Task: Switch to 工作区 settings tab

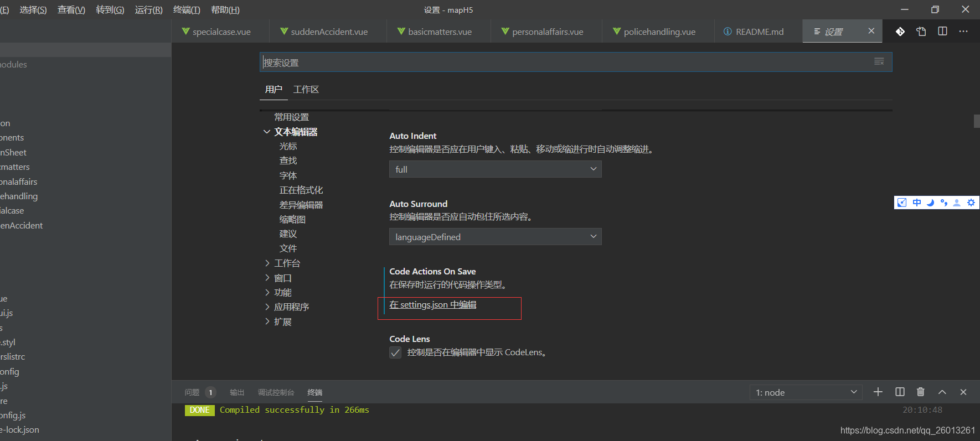Action: (306, 90)
